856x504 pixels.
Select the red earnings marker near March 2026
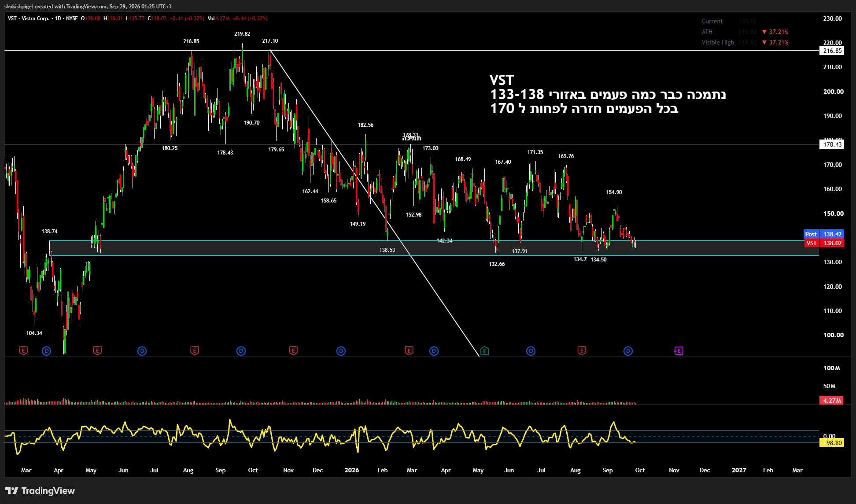coord(409,351)
